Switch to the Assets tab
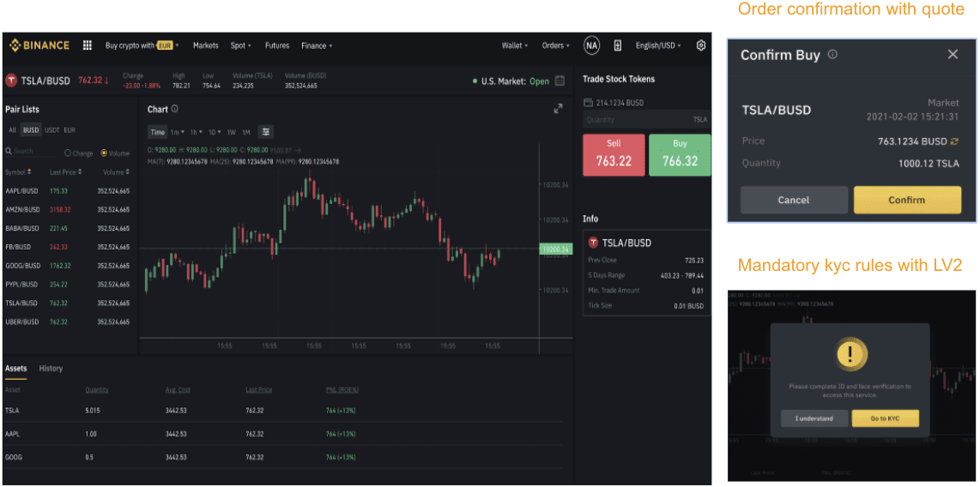This screenshot has width=980, height=487. click(x=15, y=369)
